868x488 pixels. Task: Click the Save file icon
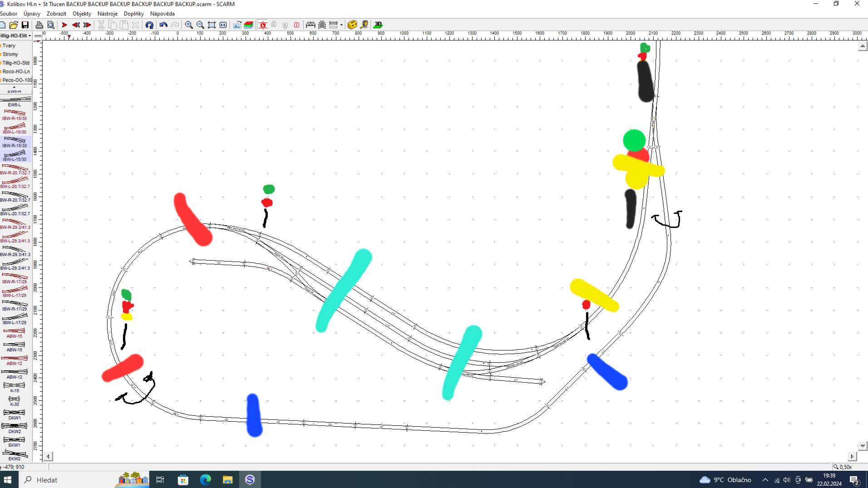click(x=25, y=25)
